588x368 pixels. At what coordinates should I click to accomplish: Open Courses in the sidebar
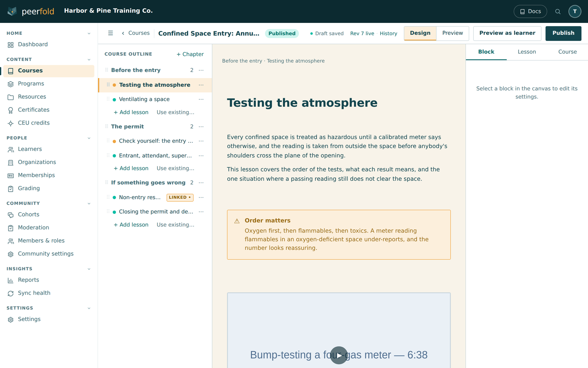click(49, 71)
